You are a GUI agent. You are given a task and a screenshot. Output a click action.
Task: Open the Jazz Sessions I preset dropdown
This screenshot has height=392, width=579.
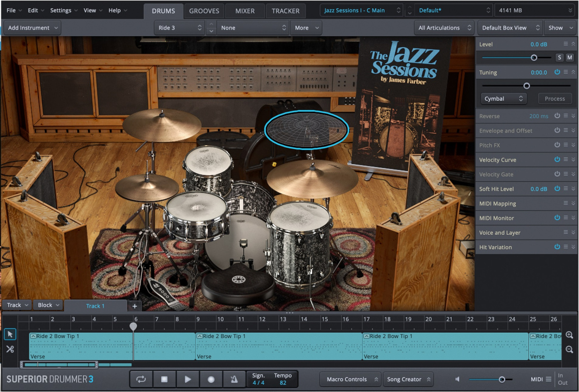click(361, 10)
